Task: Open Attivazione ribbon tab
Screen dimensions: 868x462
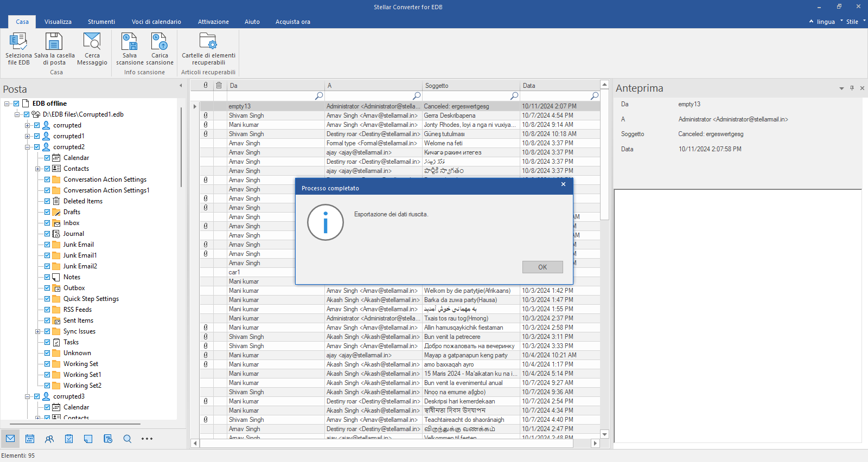Action: tap(213, 22)
